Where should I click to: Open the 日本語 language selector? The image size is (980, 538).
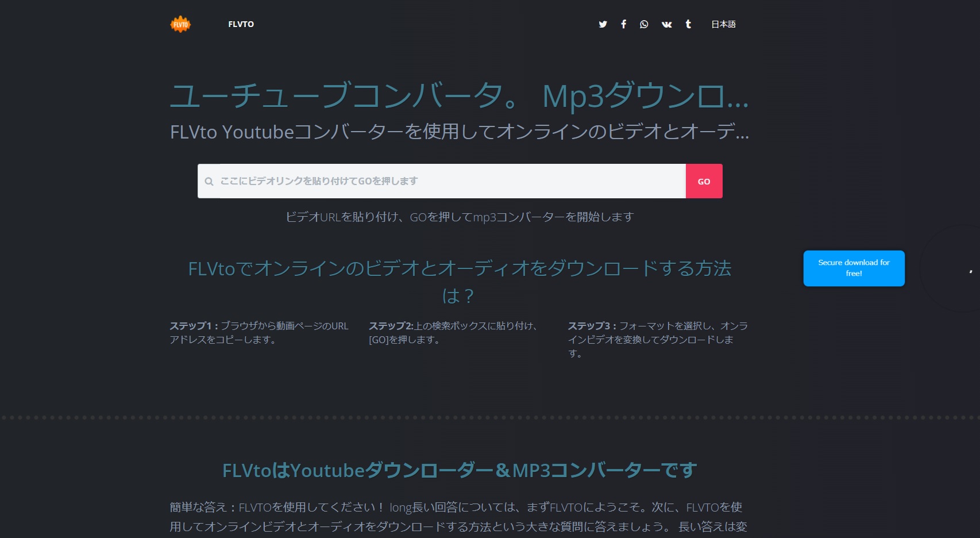coord(723,24)
